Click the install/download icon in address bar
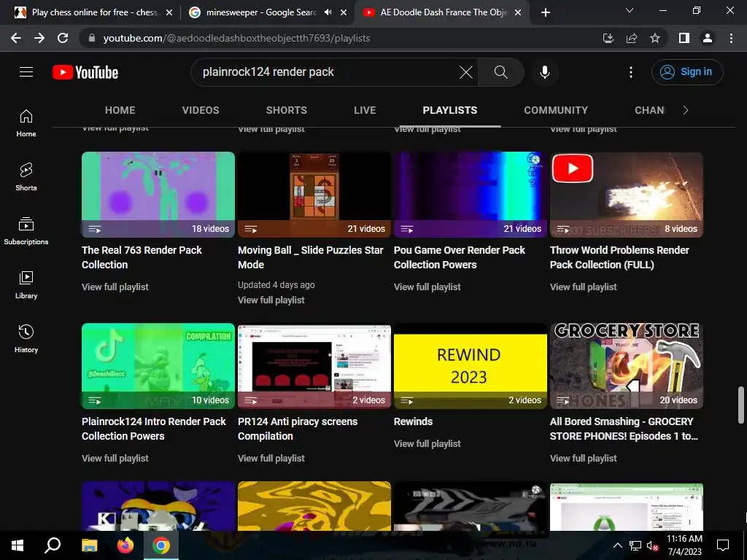The height and width of the screenshot is (560, 747). (608, 38)
